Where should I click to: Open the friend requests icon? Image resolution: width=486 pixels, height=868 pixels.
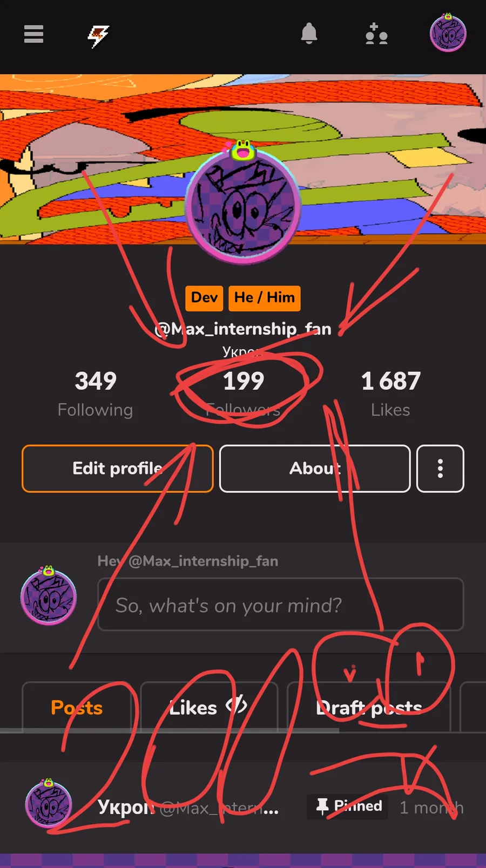click(x=376, y=33)
